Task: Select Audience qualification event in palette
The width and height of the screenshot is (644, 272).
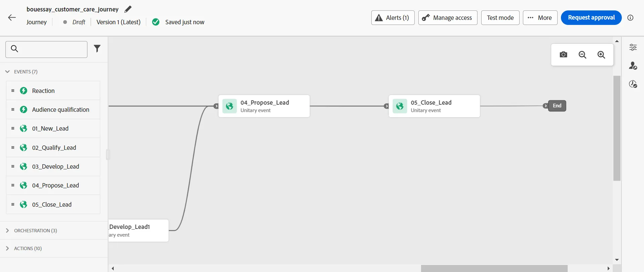Action: (x=53, y=109)
